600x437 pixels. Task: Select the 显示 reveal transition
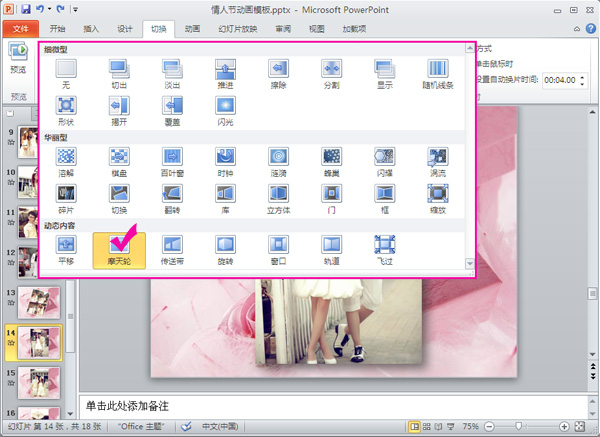385,74
